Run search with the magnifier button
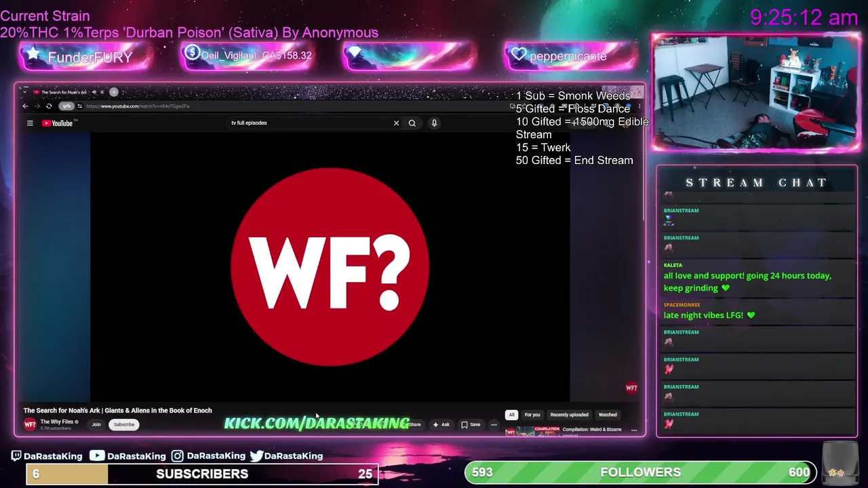Viewport: 868px width, 488px height. coord(412,123)
